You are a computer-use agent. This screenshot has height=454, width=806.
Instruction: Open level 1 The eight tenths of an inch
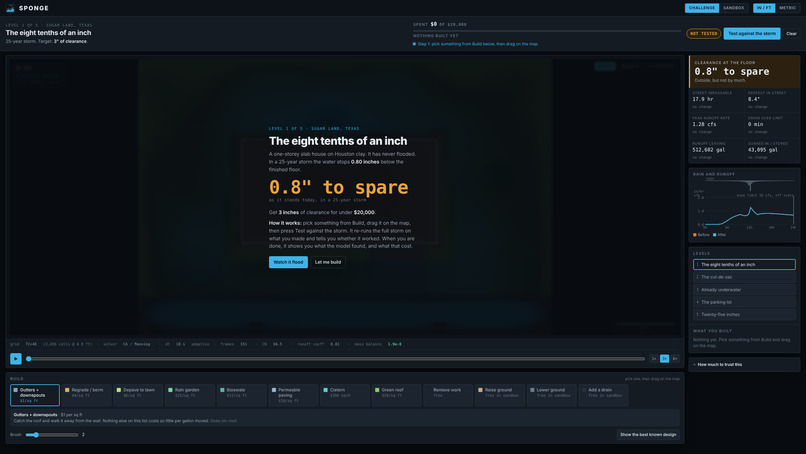[744, 264]
